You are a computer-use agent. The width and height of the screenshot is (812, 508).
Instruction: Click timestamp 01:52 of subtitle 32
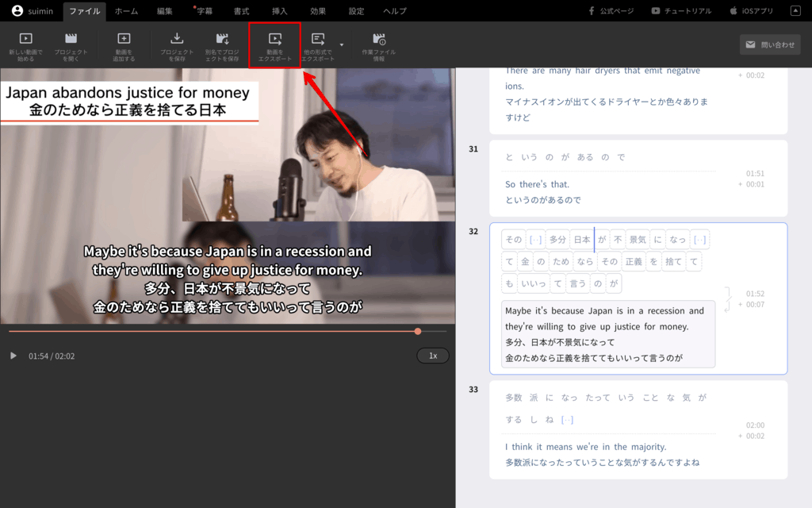click(755, 294)
